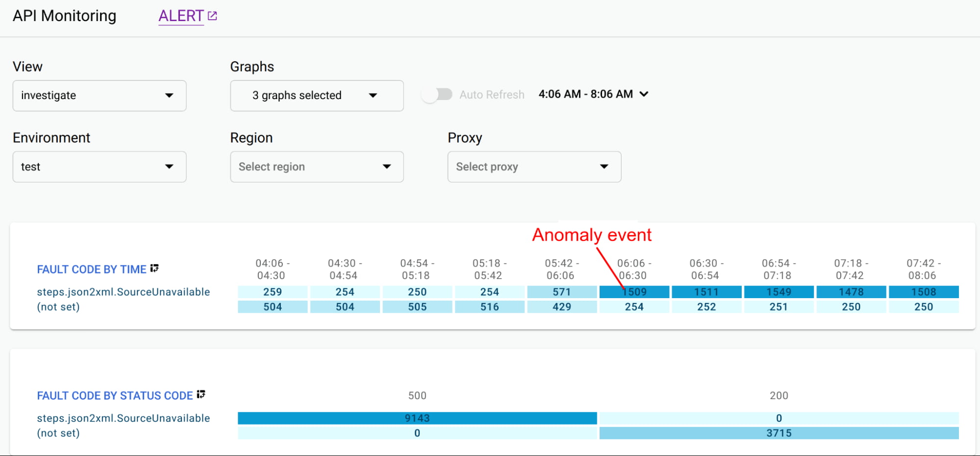980x456 pixels.
Task: Click the 05:18 - 05:42 column header
Action: (489, 269)
